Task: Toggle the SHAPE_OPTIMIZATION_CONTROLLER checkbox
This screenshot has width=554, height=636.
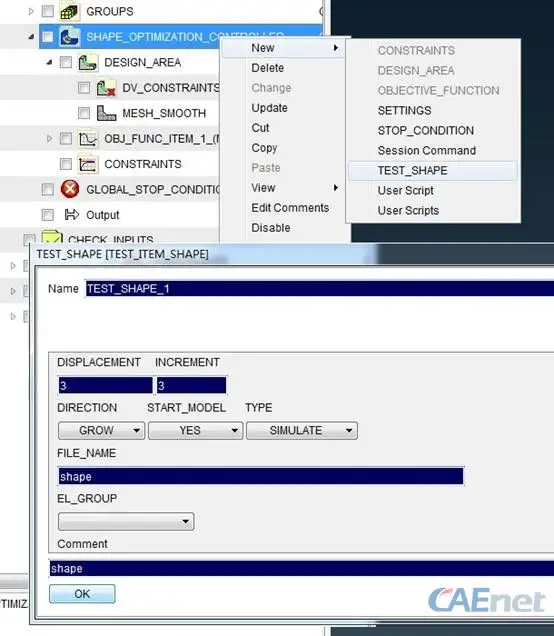Action: click(47, 37)
